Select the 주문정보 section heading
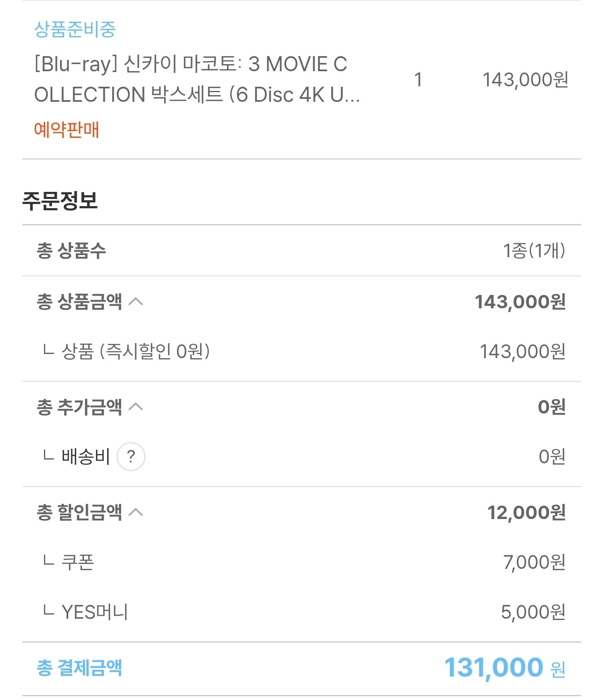 pyautogui.click(x=60, y=201)
